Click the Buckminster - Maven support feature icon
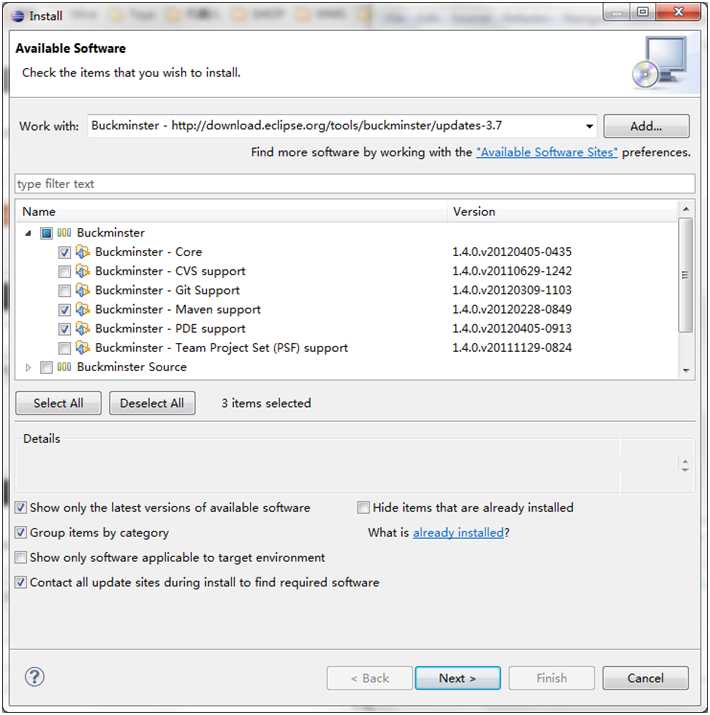The height and width of the screenshot is (715, 710). click(x=83, y=309)
